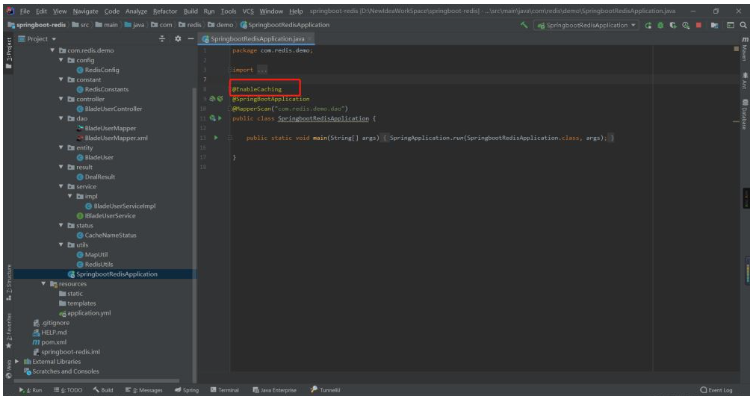Screen dimensions: 751x396
Task: Open the Refactor menu
Action: [x=165, y=11]
